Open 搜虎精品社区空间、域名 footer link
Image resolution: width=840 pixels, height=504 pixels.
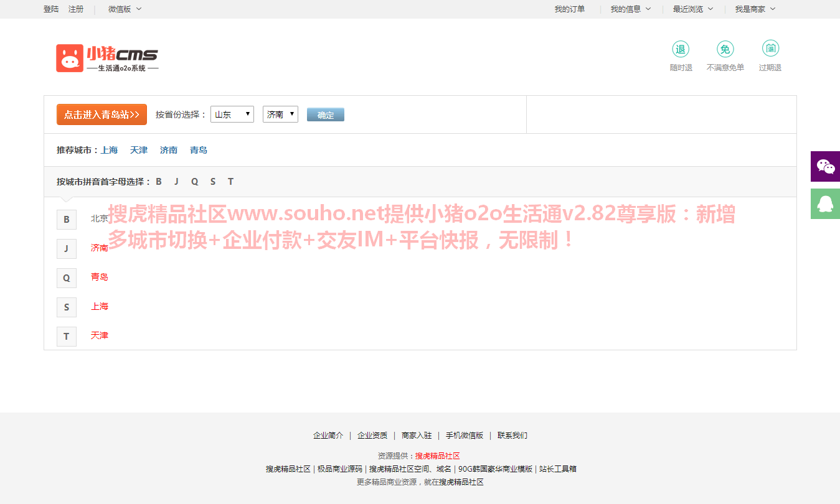pos(410,469)
